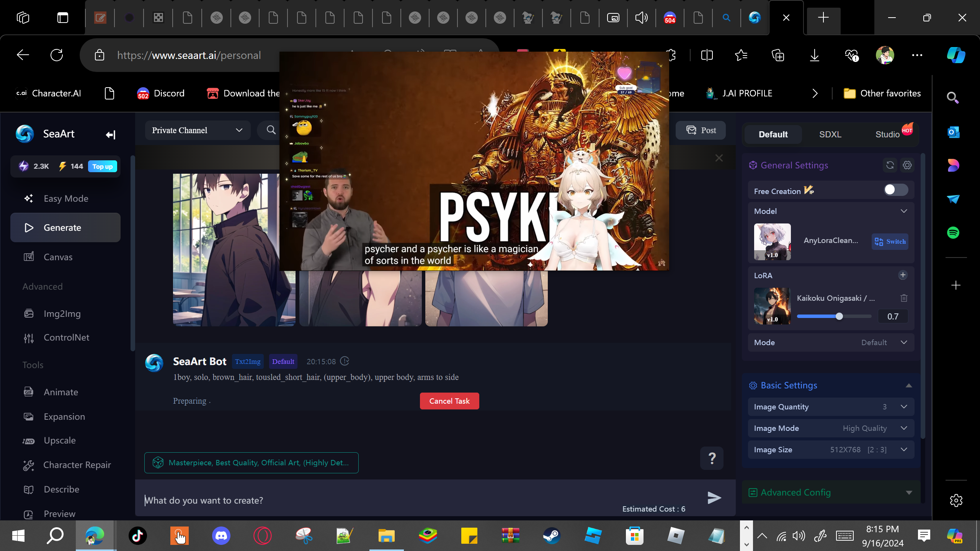Open Other favorites folder
This screenshot has width=980, height=551.
pos(882,93)
